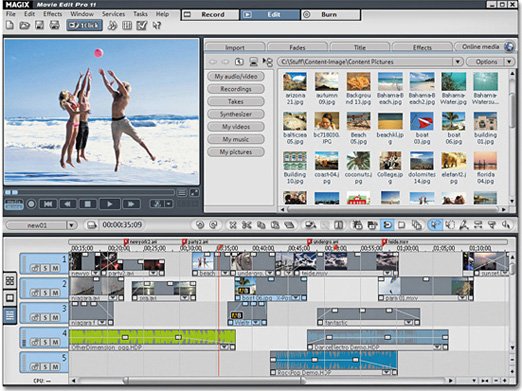Screen dimensions: 522x391
Task: Open dropdown menu of fantastic title clip
Action: [408, 323]
